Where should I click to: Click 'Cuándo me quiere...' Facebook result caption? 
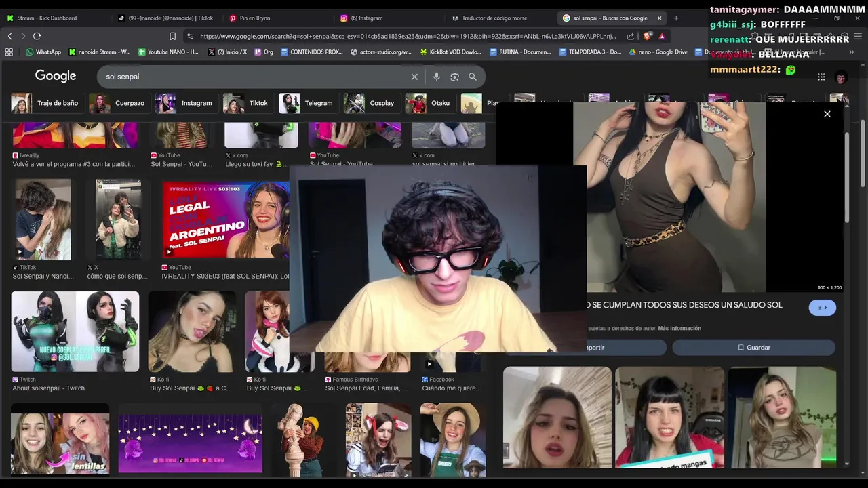coord(452,388)
